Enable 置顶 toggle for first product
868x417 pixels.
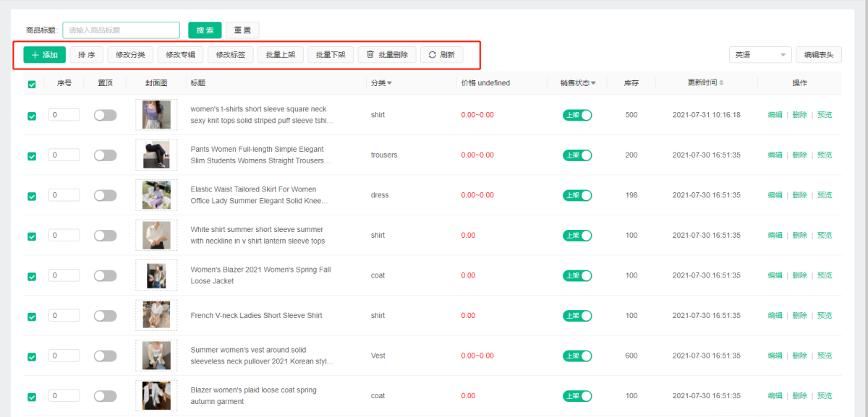click(x=105, y=115)
